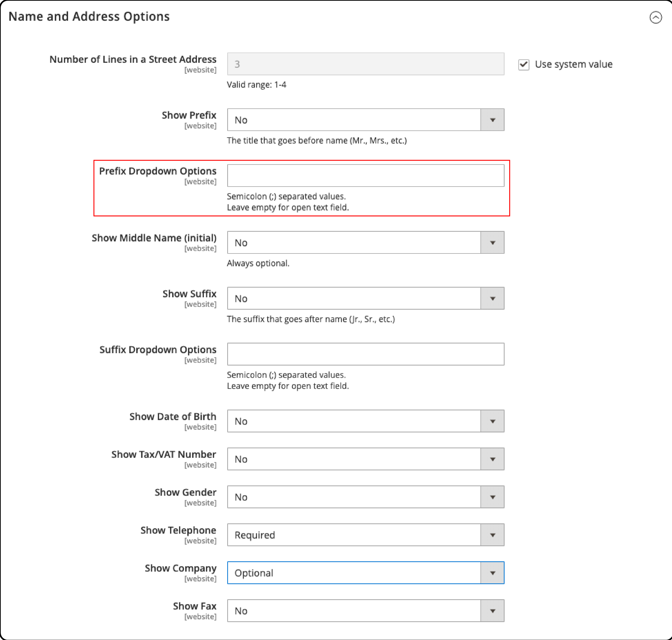Click the Show Company label
This screenshot has width=672, height=640.
(181, 568)
